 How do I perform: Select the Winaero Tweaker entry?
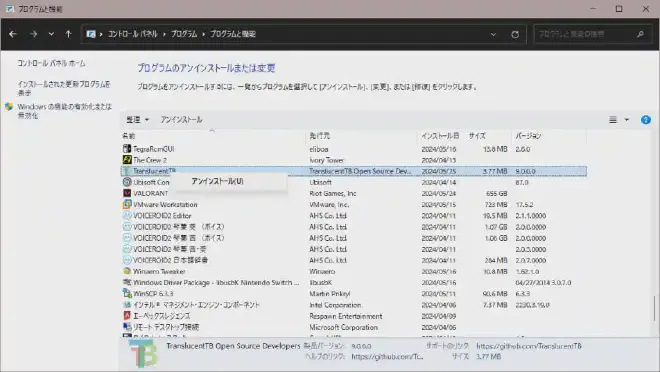tap(354, 271)
